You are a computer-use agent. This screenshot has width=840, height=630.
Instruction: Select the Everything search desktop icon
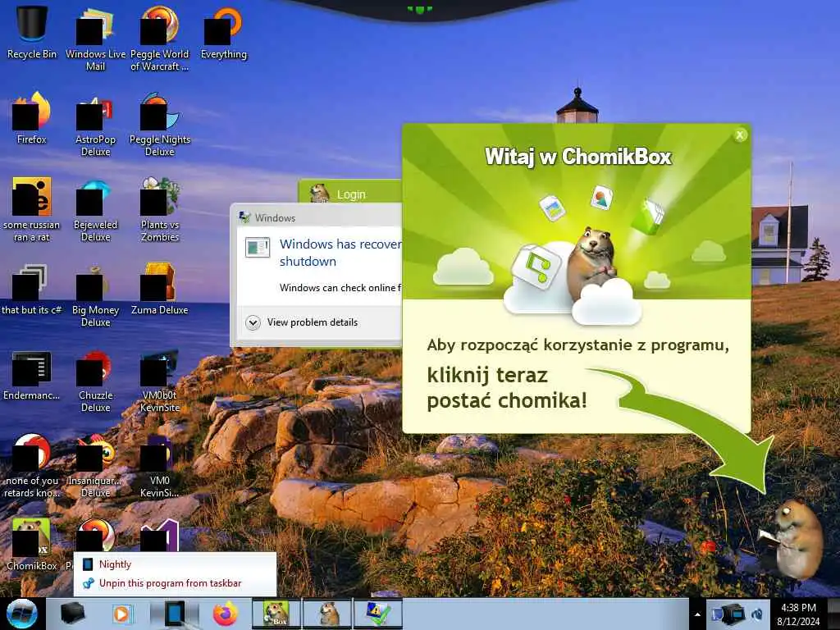tap(223, 33)
